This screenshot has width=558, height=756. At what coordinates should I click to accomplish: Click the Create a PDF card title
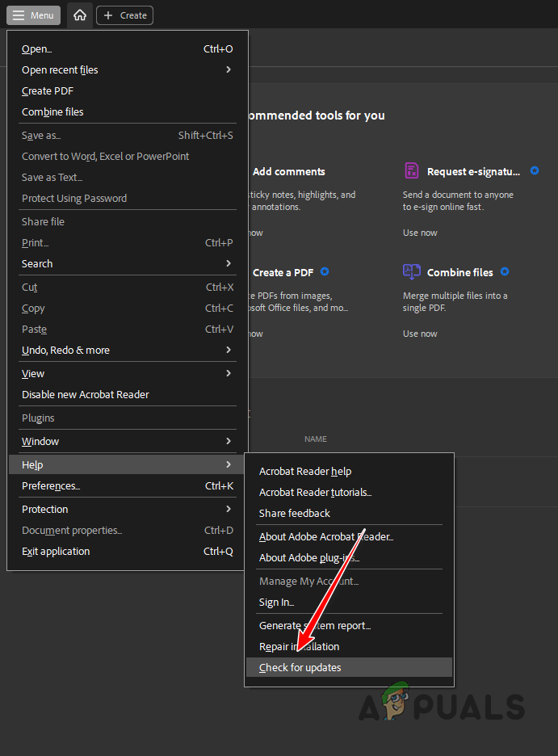point(283,272)
